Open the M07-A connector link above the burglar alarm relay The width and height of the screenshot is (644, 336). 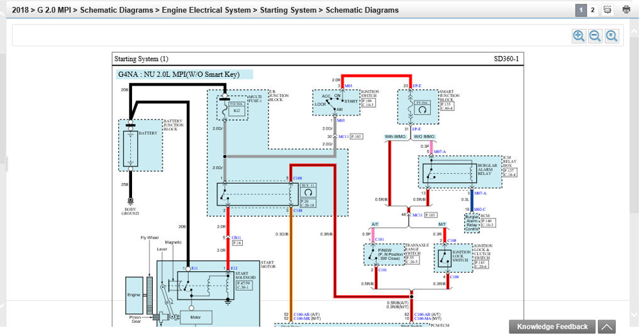click(440, 152)
